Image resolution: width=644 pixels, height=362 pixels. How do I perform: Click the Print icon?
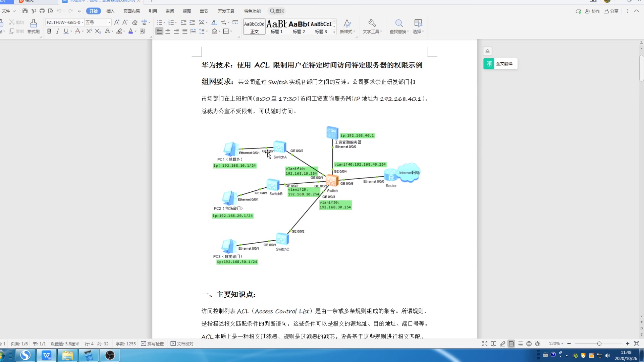point(42,11)
